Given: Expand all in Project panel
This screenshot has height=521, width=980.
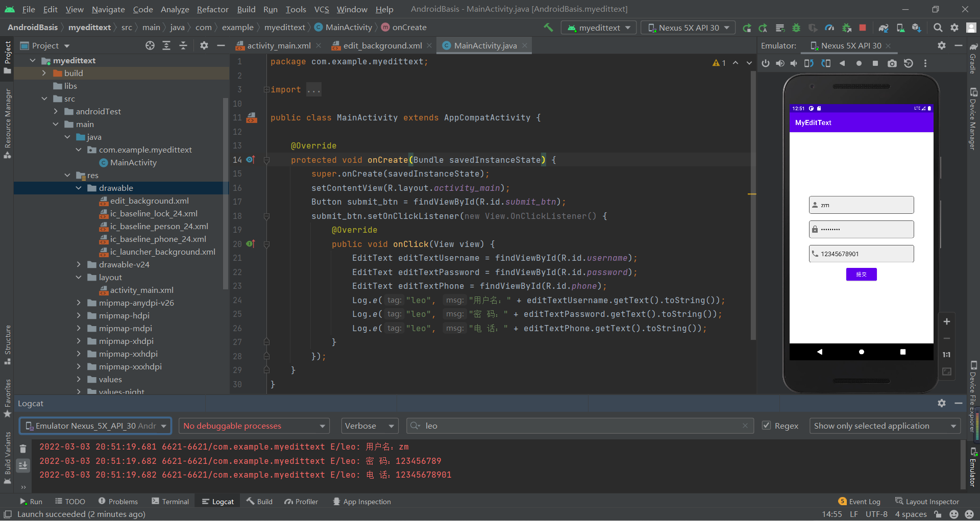Looking at the screenshot, I should pyautogui.click(x=166, y=45).
